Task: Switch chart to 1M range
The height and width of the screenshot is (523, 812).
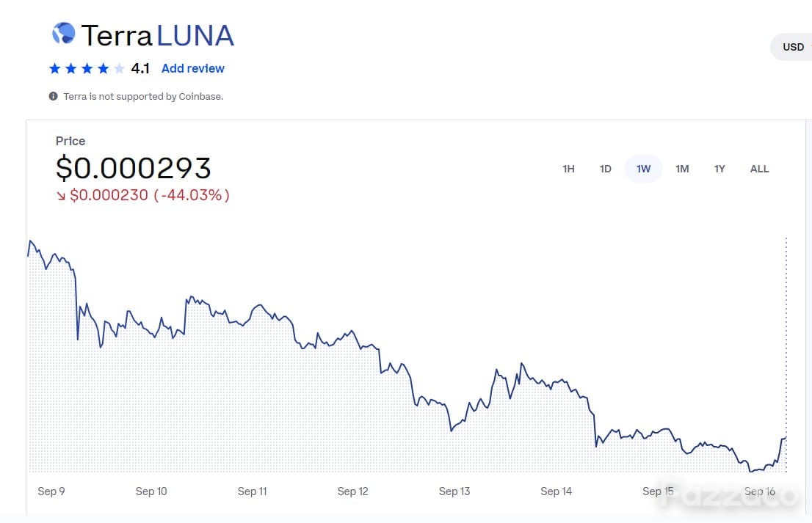Action: 682,169
